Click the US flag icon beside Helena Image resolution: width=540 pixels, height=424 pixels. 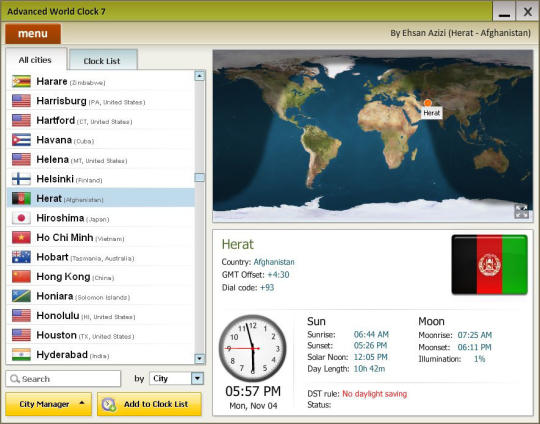tap(21, 159)
